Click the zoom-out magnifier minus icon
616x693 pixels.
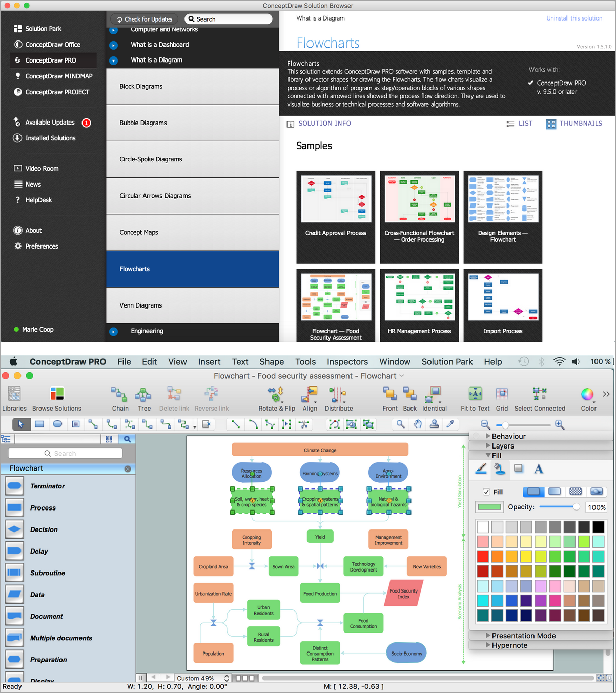(485, 425)
